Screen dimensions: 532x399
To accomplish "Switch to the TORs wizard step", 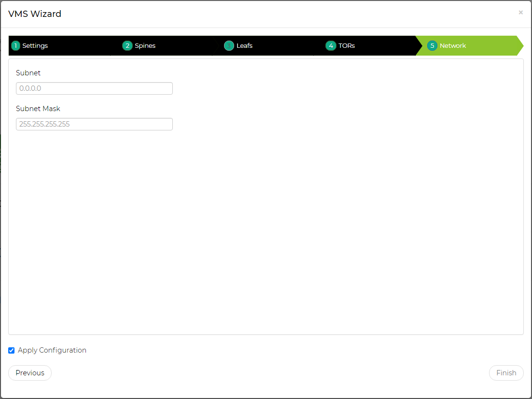I will (347, 46).
